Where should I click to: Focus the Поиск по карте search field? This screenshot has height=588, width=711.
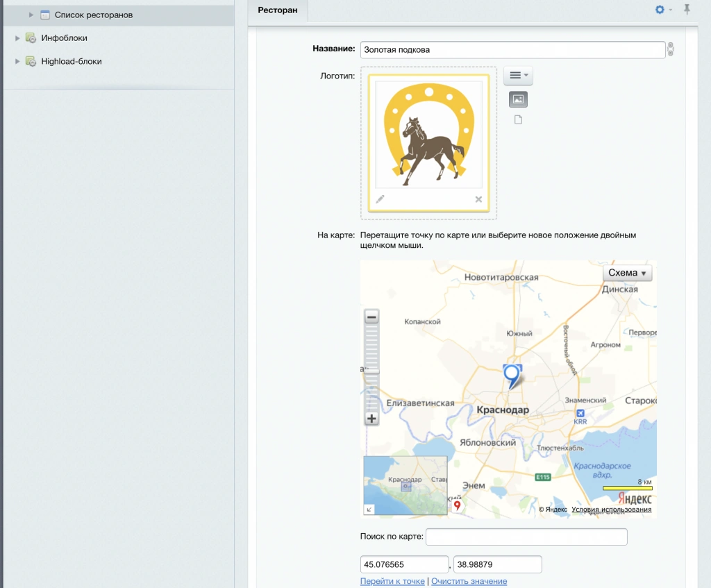tap(526, 537)
